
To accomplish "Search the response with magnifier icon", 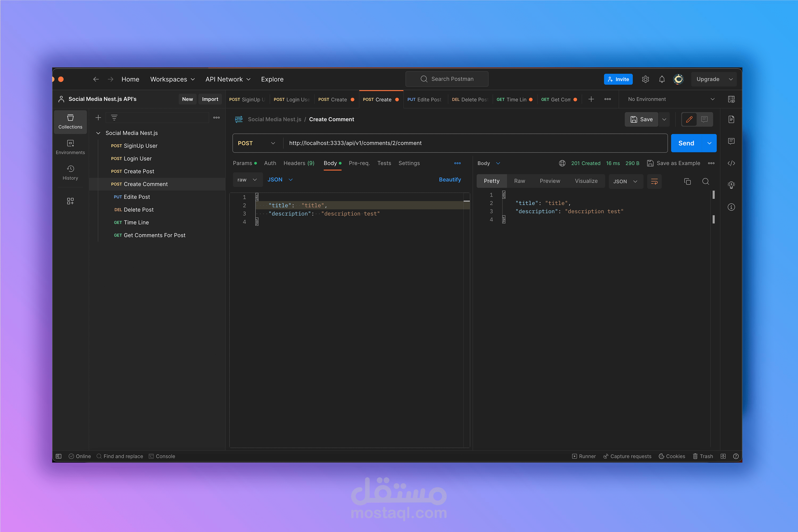I will click(705, 181).
